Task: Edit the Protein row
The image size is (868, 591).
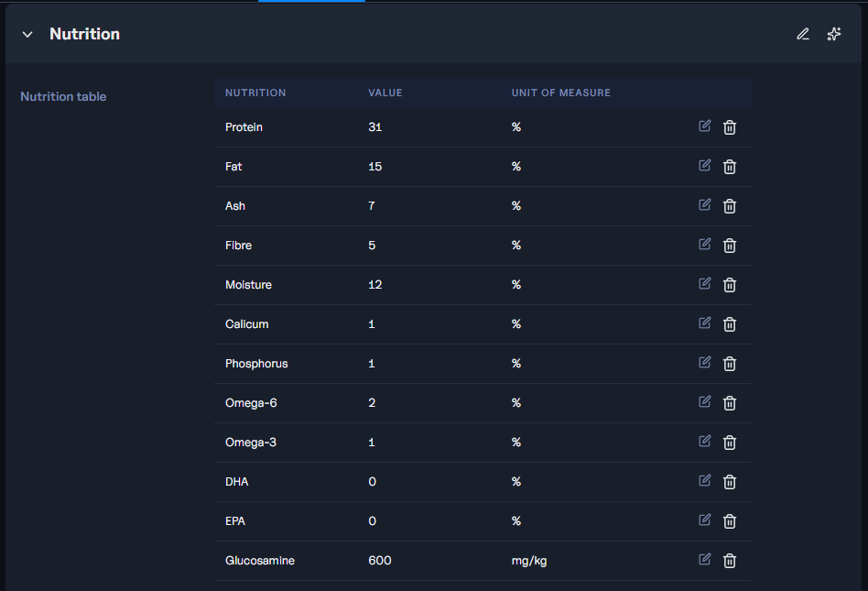Action: (x=705, y=126)
